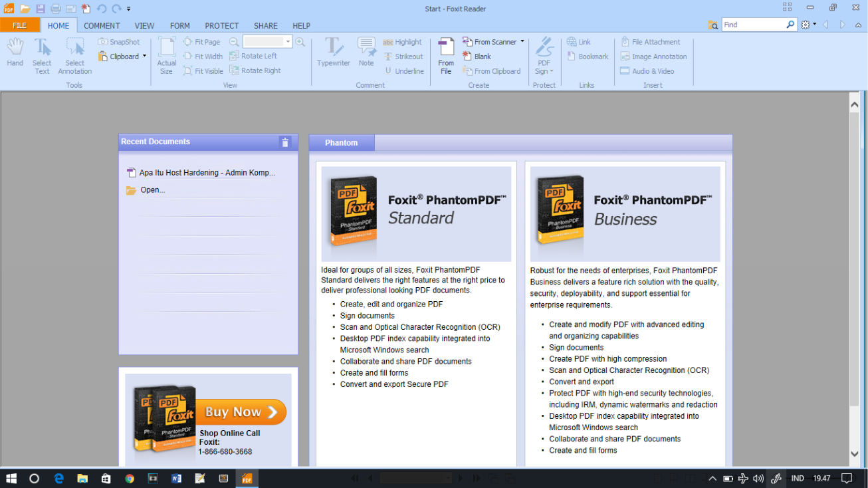
Task: Click the Open folder icon in quick access toolbar
Action: [x=25, y=9]
